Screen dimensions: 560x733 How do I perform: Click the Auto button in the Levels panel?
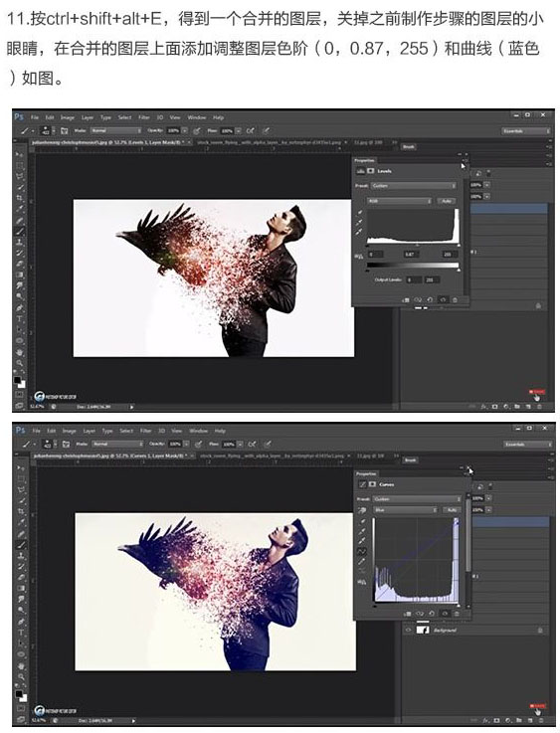coord(447,201)
